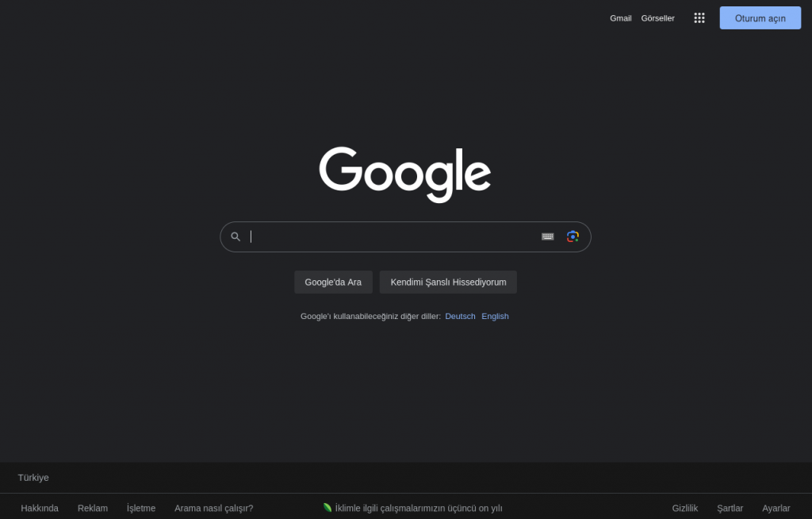Open the Ayarlar settings menu
812x519 pixels.
(776, 508)
